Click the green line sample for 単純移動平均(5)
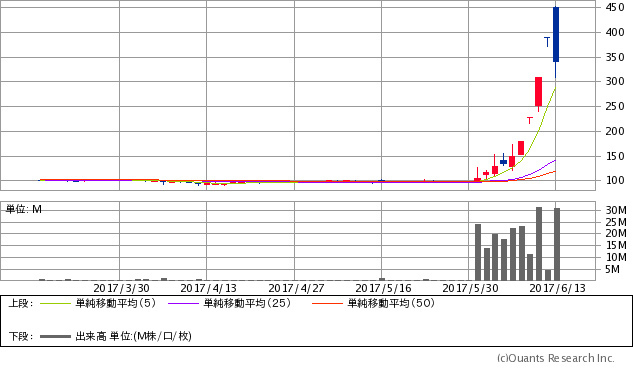 point(55,303)
